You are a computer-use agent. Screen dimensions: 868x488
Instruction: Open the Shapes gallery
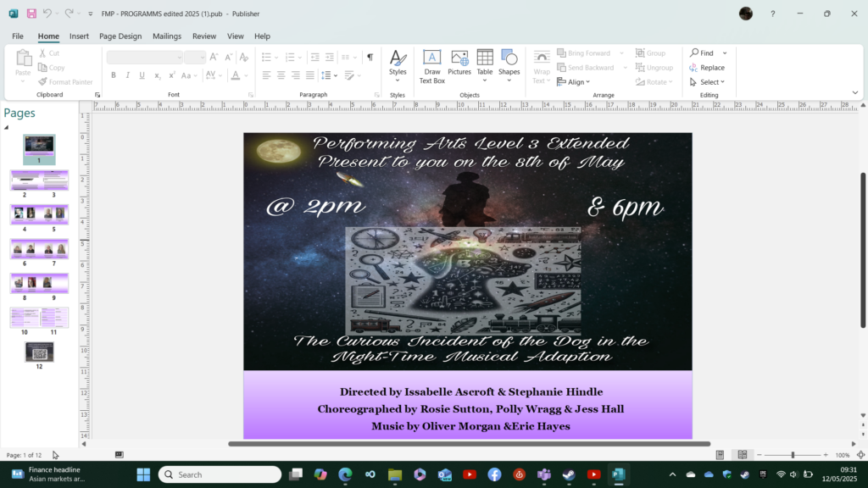coord(509,66)
